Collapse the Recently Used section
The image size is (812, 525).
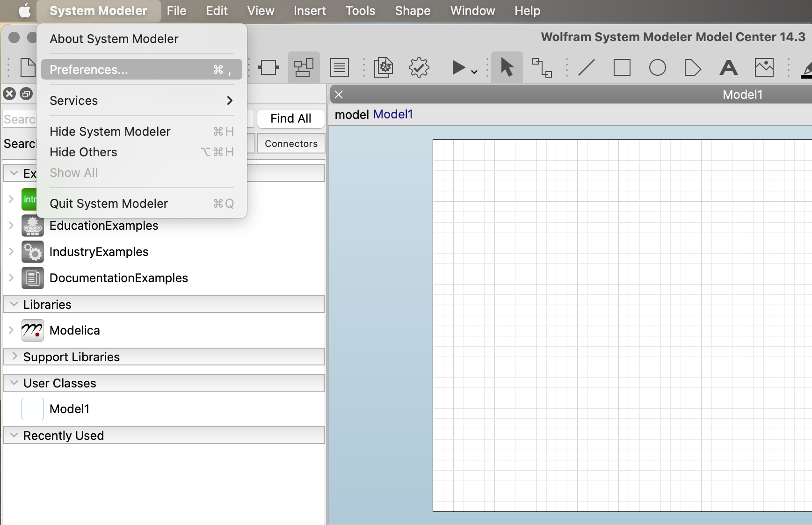tap(14, 435)
